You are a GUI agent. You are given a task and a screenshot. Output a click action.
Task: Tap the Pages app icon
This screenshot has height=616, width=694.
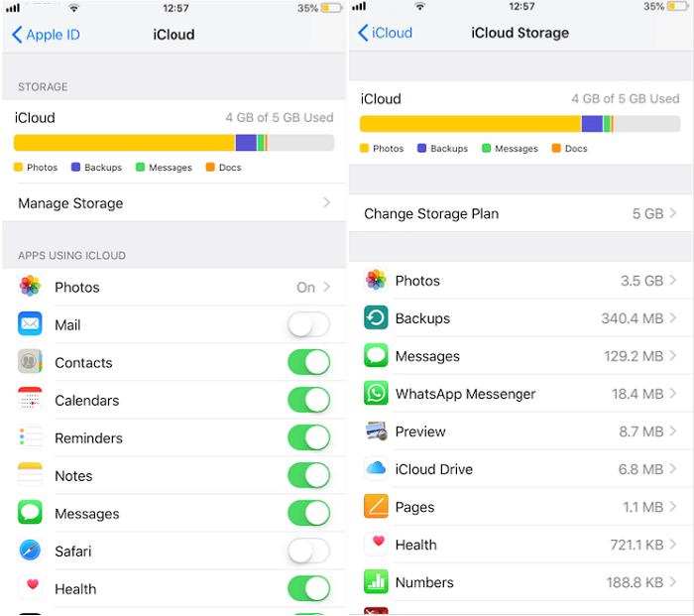(x=376, y=507)
